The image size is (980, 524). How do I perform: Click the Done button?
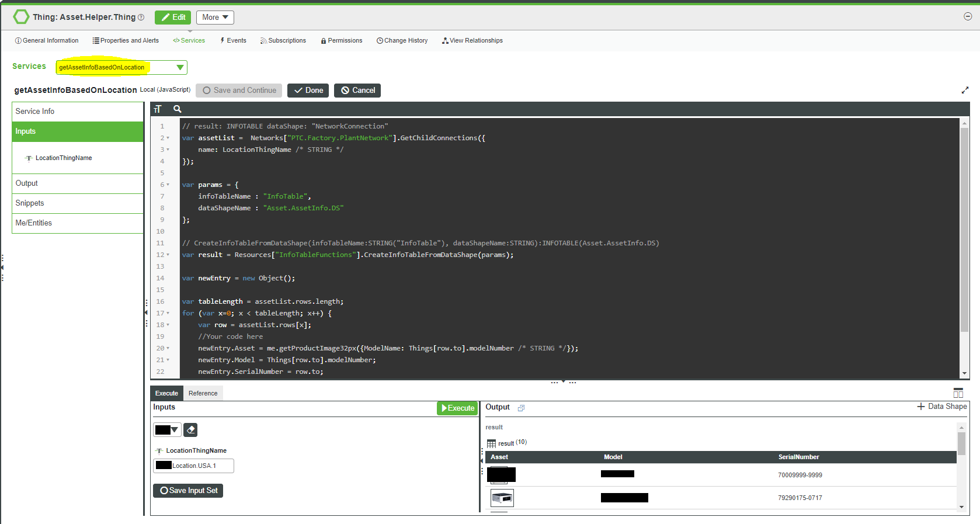click(308, 91)
